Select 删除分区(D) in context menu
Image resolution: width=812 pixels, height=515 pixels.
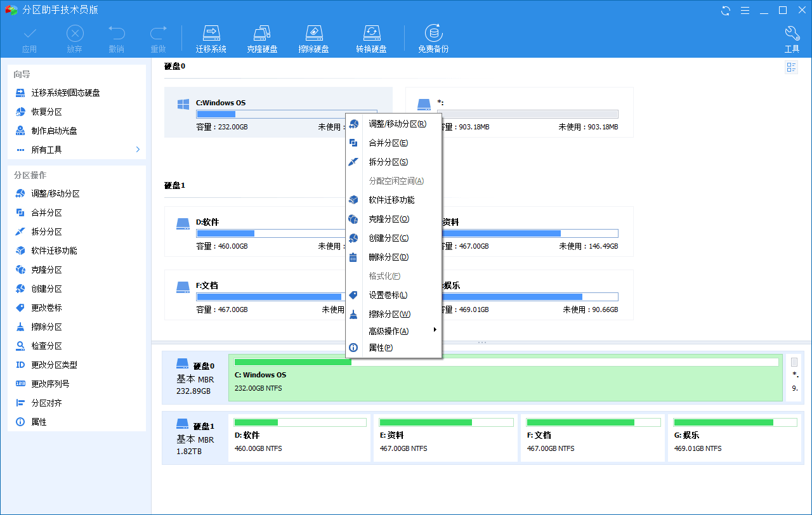(393, 257)
